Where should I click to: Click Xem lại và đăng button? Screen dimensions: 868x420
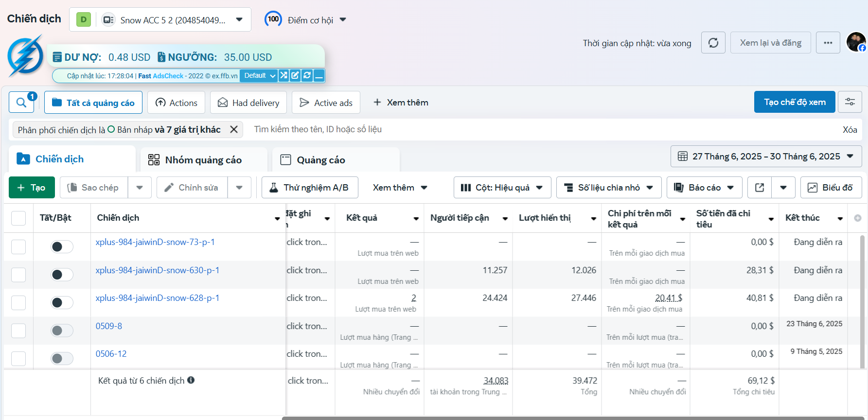tap(770, 43)
